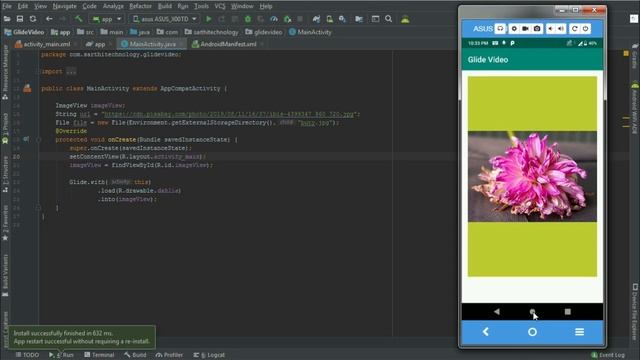The image size is (640, 360).
Task: Open the TODO tool window button
Action: [x=27, y=355]
